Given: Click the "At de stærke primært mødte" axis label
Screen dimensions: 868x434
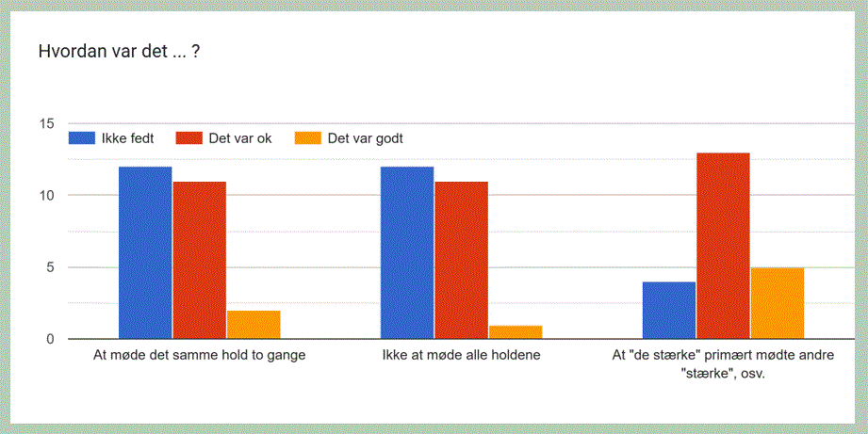Looking at the screenshot, I should click(722, 362).
